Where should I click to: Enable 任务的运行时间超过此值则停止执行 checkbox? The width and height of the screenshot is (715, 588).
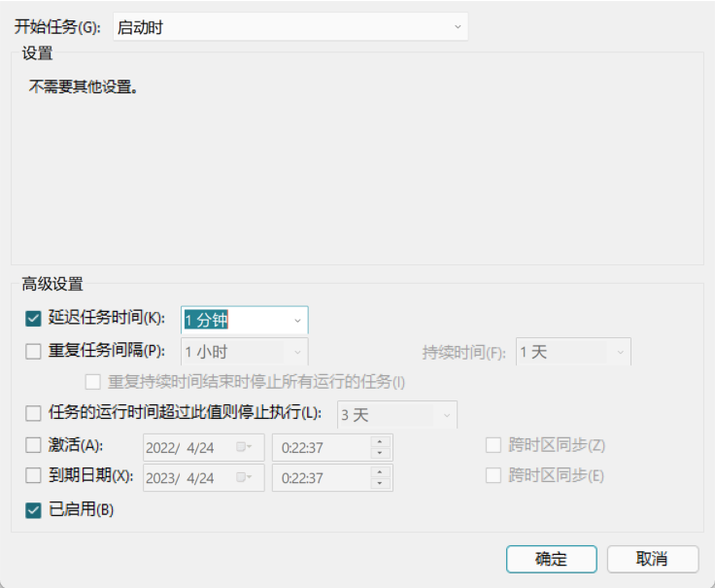click(33, 413)
